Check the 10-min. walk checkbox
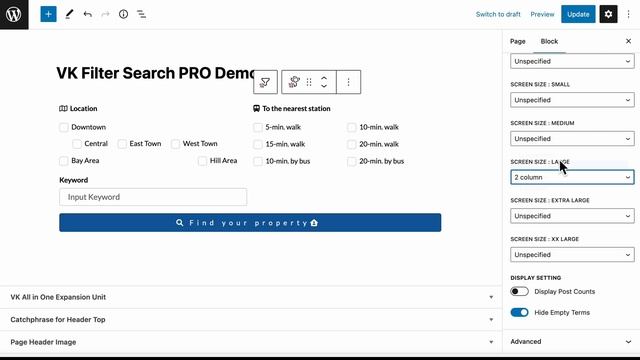The image size is (640, 360). tap(352, 127)
